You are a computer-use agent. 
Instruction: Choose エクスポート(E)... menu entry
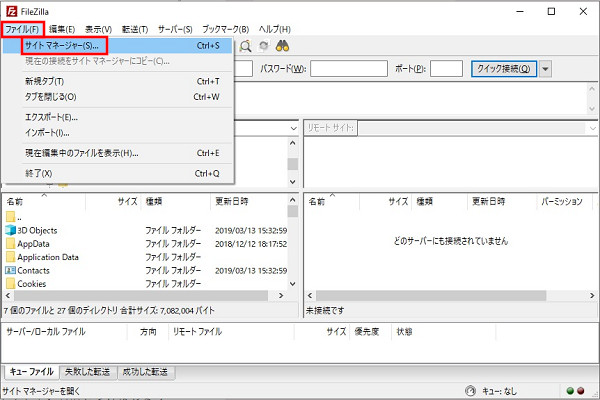click(117, 117)
